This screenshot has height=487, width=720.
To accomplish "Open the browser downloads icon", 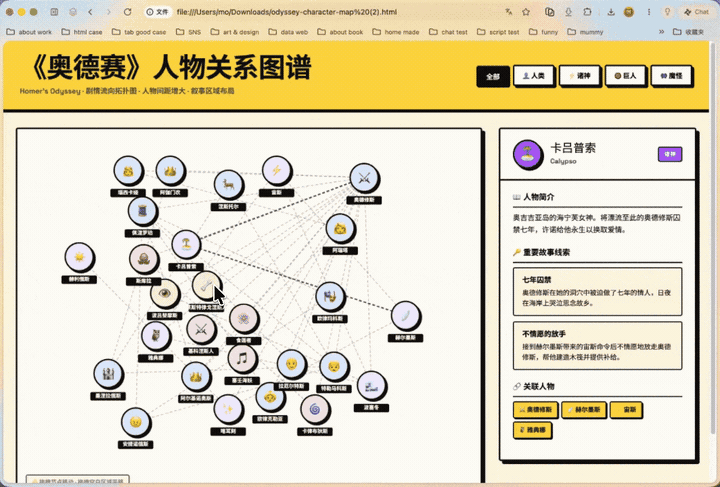I will (611, 12).
